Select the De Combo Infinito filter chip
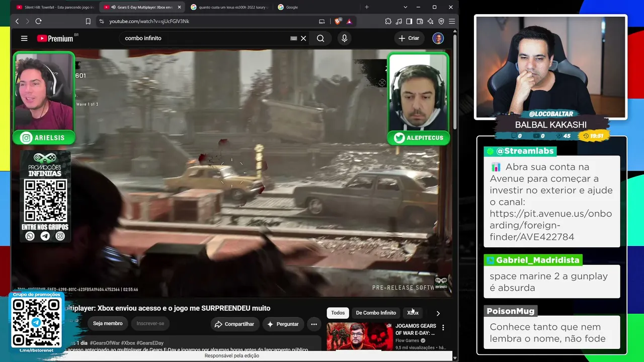This screenshot has height=362, width=644. pos(376,313)
